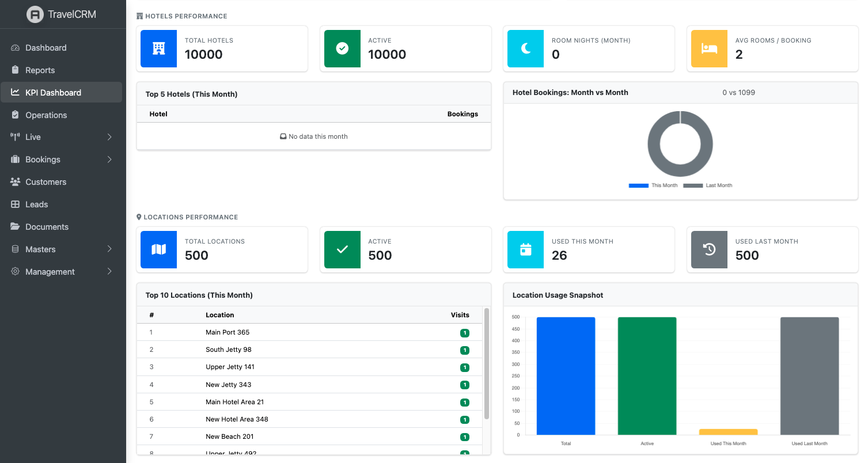Click Upper Jetty 141 row
The image size is (868, 463).
(x=310, y=367)
